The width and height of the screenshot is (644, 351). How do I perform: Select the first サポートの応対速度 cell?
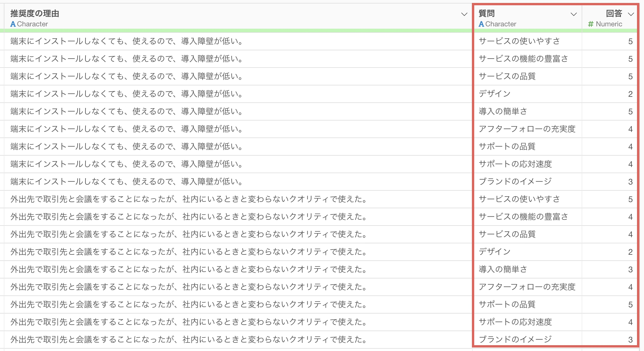(x=515, y=164)
